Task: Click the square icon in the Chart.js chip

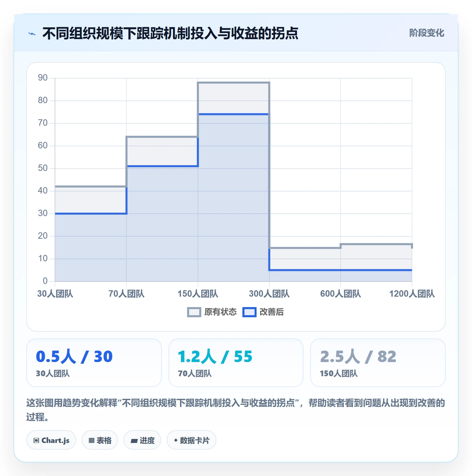Action: coord(36,440)
